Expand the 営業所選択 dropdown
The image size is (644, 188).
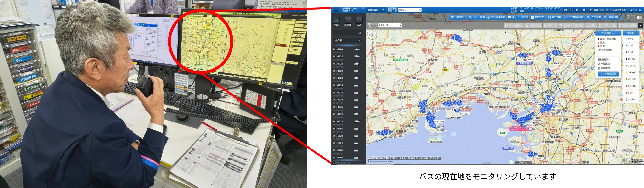(376, 10)
